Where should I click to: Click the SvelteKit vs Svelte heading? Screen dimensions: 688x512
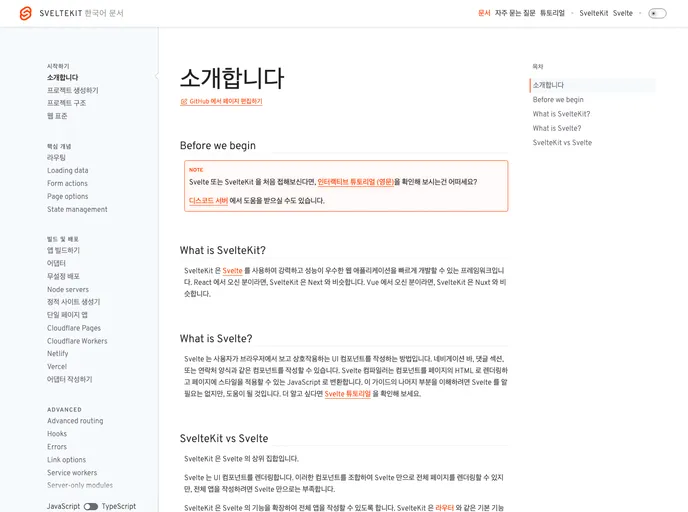point(224,439)
